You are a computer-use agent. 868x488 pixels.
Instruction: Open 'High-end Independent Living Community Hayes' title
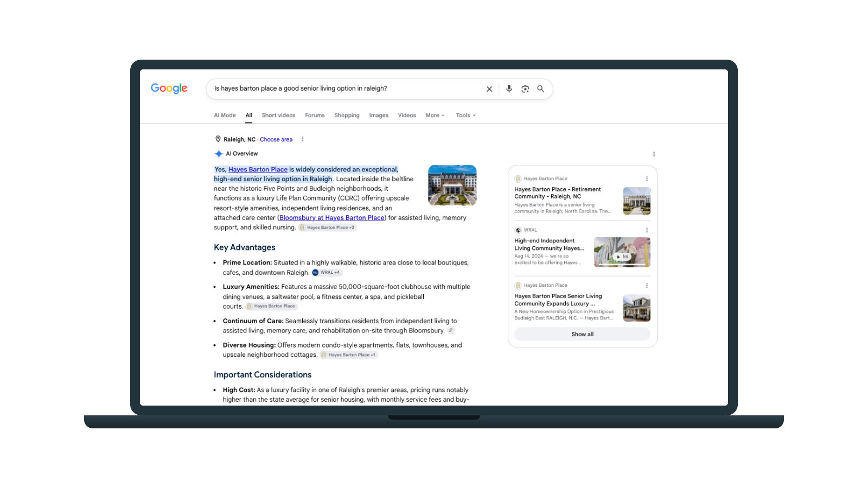coord(549,245)
